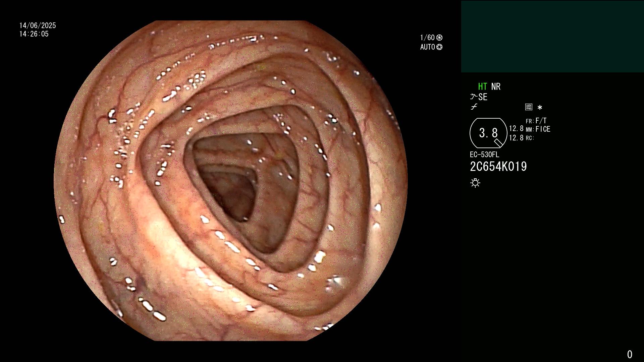Screen dimensions: 644x362
Task: Click the dark sub-screen panel at top right
Action: [552, 37]
